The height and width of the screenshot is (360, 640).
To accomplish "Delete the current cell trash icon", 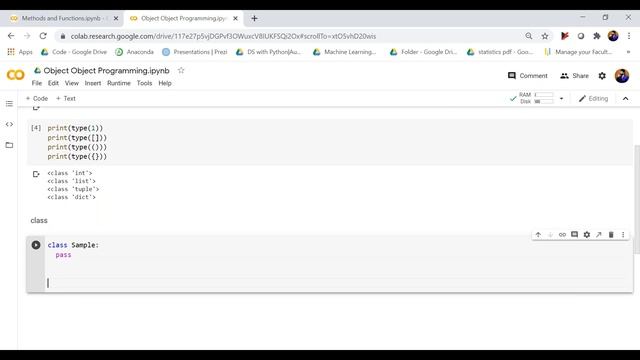I will [x=611, y=235].
